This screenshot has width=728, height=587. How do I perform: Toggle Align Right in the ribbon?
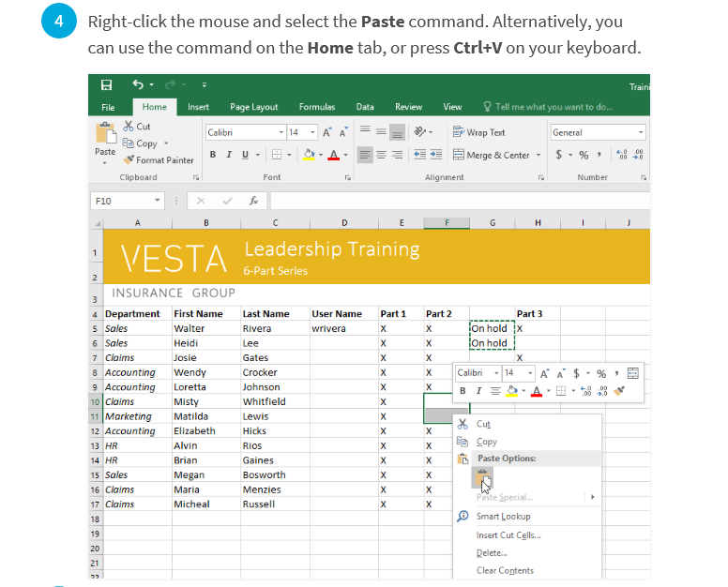397,155
